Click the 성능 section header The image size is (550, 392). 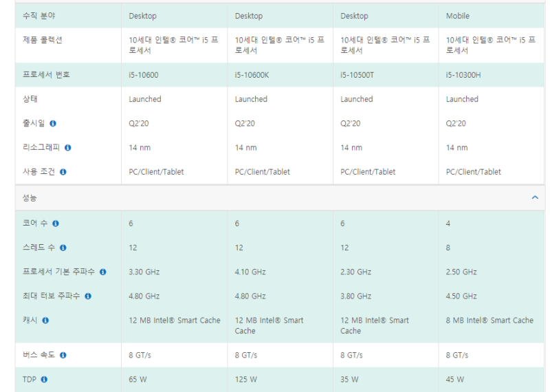[x=280, y=198]
